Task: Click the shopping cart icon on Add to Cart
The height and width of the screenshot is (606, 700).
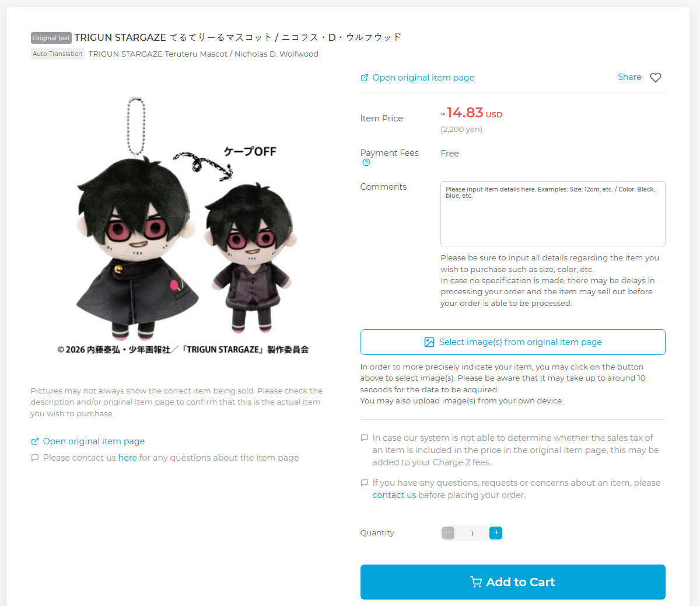Action: tap(476, 582)
